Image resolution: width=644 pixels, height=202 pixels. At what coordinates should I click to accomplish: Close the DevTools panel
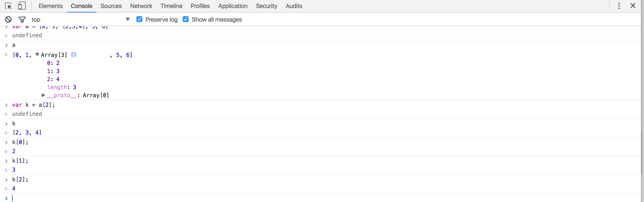coord(633,6)
